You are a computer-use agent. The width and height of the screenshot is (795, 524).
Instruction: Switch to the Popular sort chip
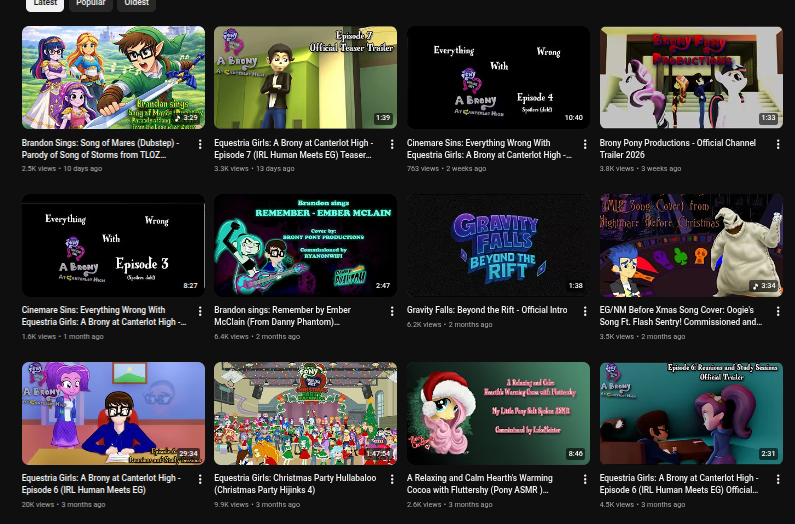[91, 4]
